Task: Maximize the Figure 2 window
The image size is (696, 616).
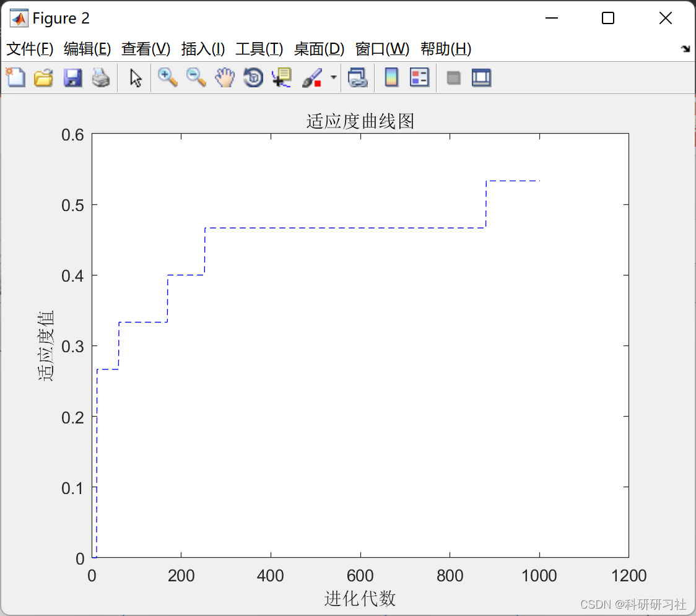Action: 607,18
